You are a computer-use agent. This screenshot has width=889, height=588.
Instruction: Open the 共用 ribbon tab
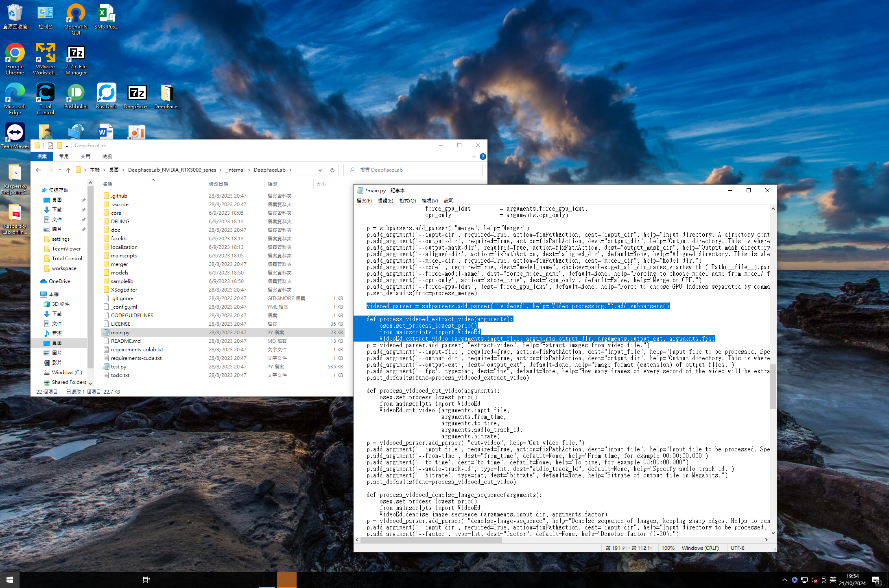85,157
